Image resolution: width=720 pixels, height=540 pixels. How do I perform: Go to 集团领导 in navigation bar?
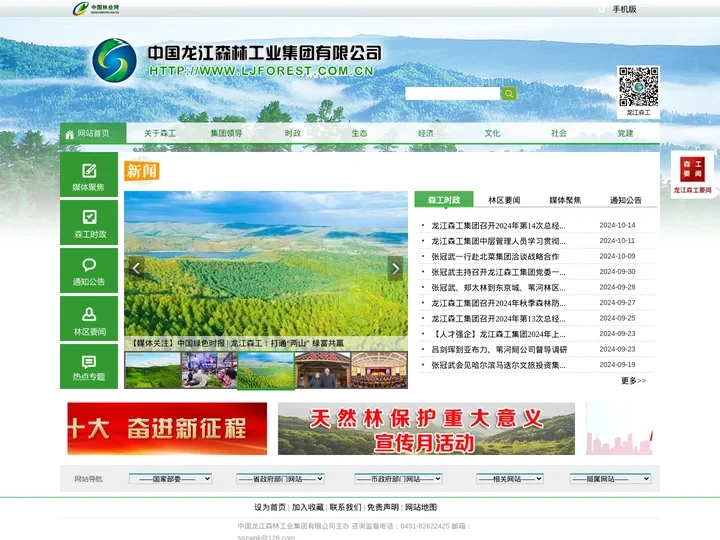pos(226,133)
